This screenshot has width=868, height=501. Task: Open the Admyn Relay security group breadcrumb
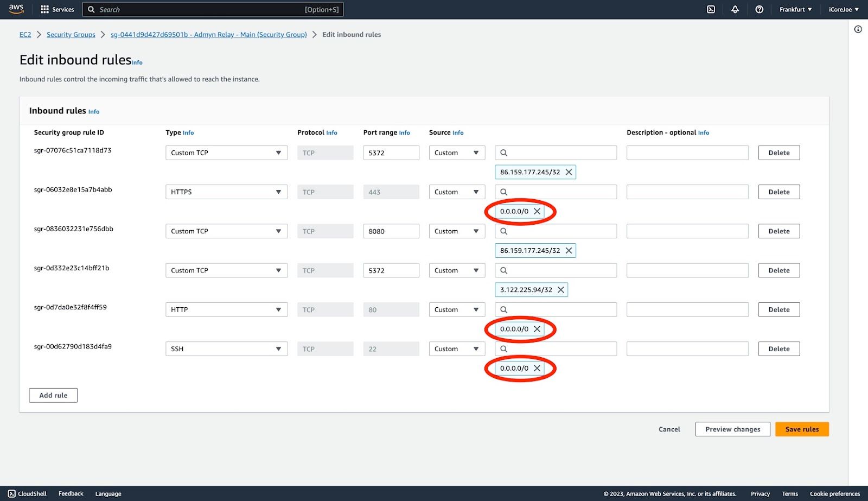pos(208,34)
